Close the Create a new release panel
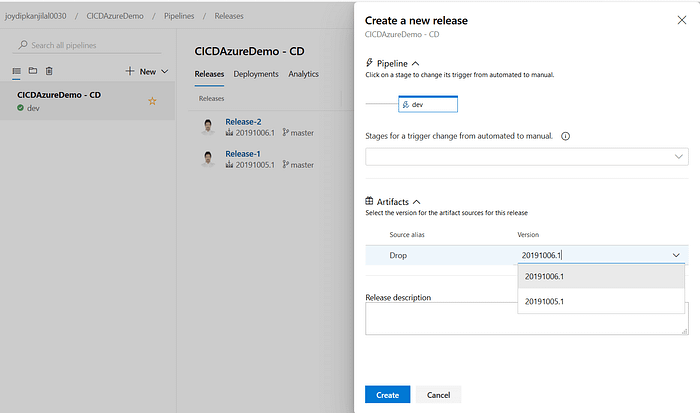Viewport: 700px width, 413px height. pyautogui.click(x=682, y=20)
